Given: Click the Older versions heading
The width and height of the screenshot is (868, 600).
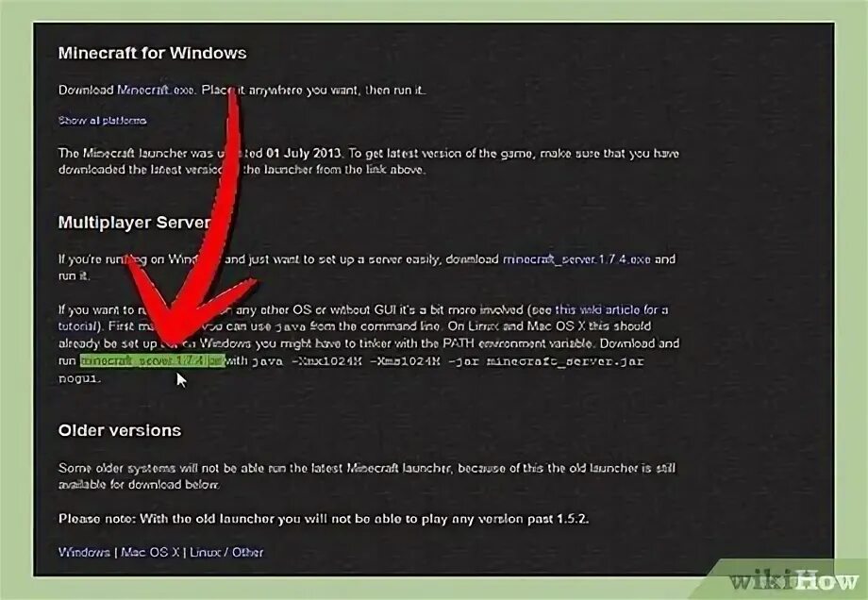Looking at the screenshot, I should pos(120,430).
